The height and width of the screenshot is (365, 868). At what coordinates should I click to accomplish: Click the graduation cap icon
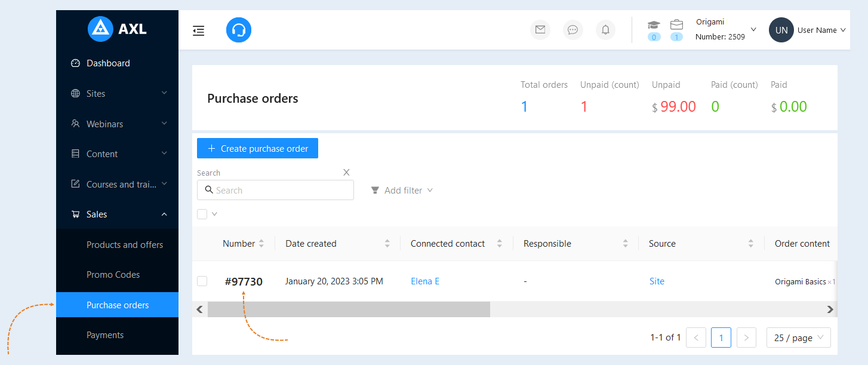pos(654,25)
